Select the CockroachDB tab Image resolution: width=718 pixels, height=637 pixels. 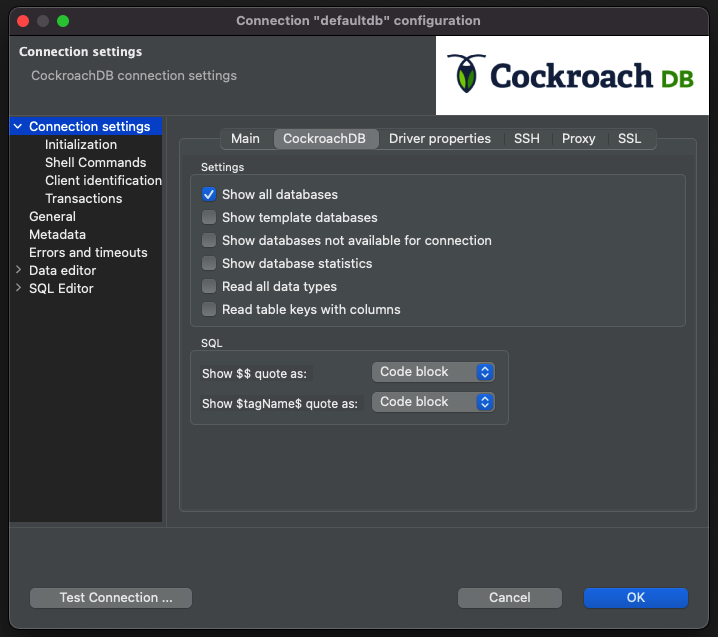[x=325, y=139]
